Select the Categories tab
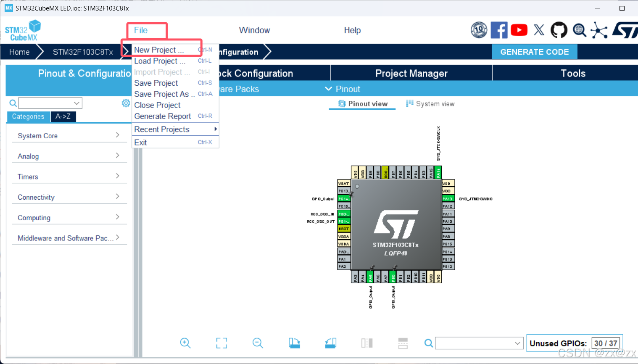638x364 pixels. tap(28, 116)
